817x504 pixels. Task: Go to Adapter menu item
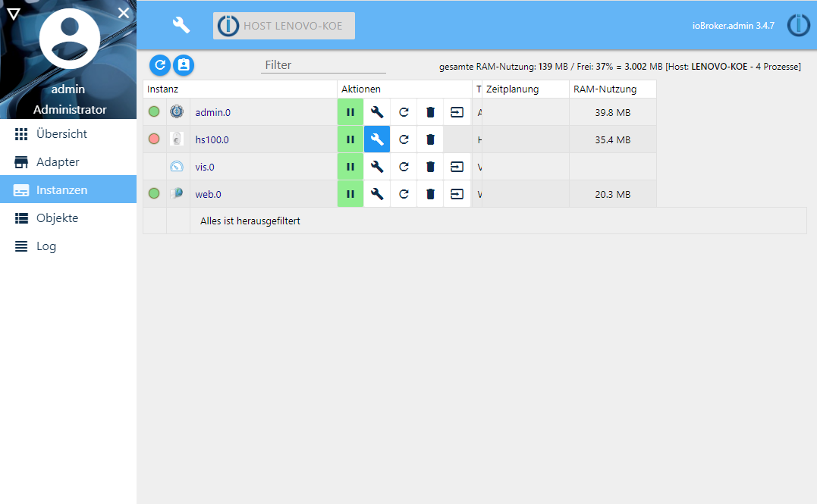(58, 162)
